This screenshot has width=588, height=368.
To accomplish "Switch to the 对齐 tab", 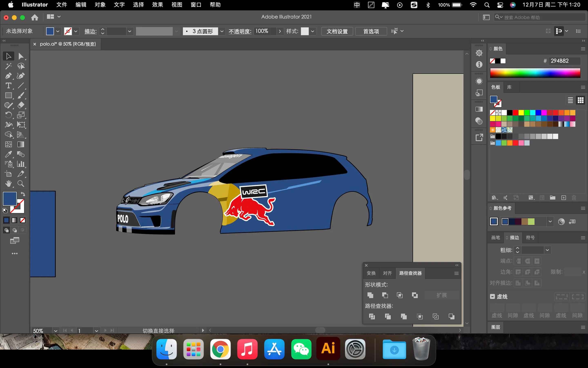I will click(387, 273).
